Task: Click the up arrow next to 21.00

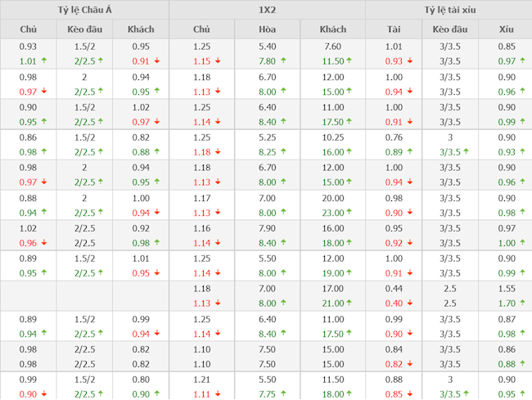Action: point(349,303)
